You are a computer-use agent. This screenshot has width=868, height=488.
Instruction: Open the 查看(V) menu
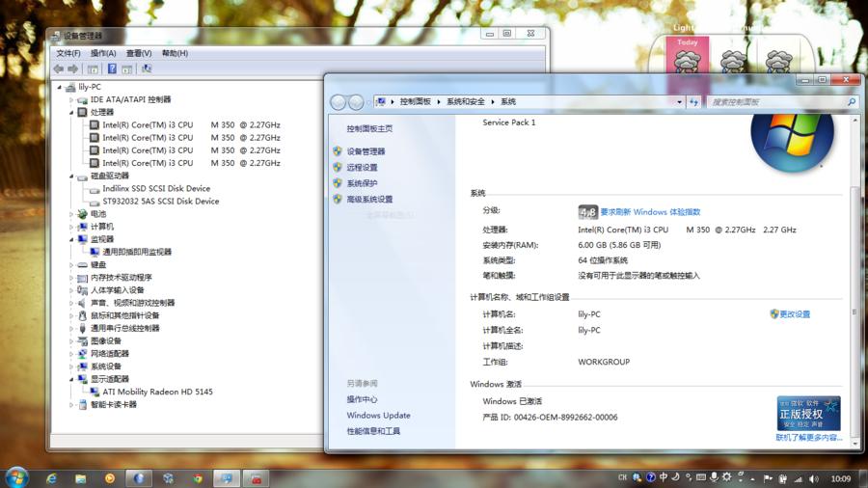[x=138, y=53]
